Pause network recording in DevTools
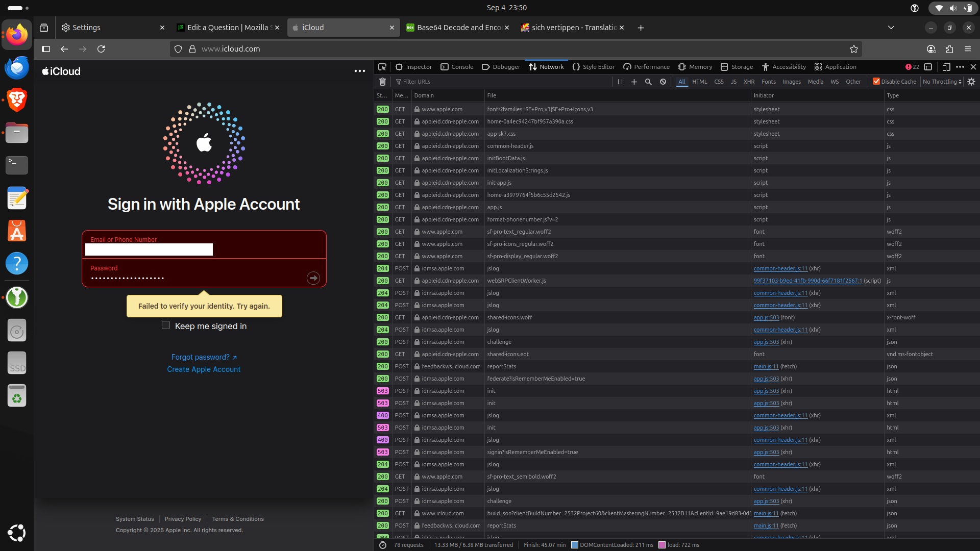 [620, 82]
